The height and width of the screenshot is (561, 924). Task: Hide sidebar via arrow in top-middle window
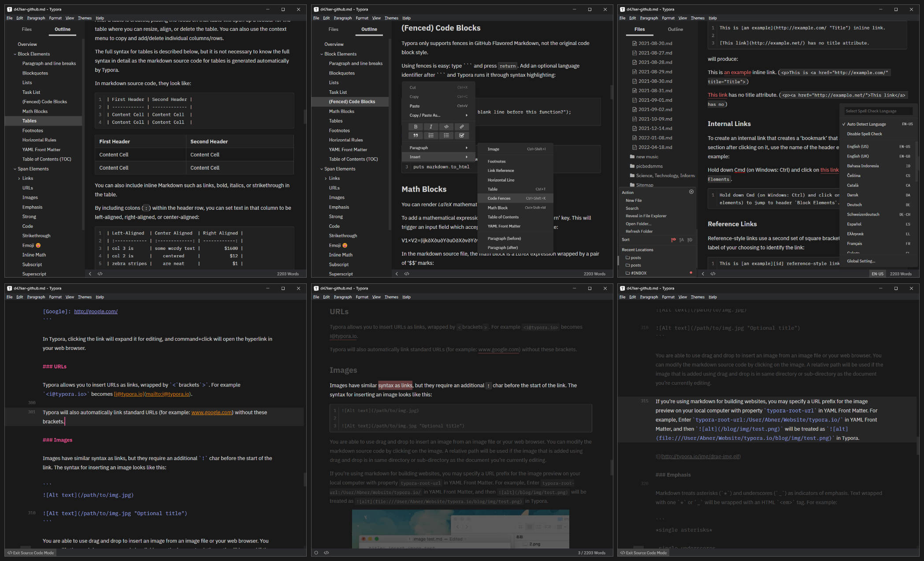(x=397, y=274)
